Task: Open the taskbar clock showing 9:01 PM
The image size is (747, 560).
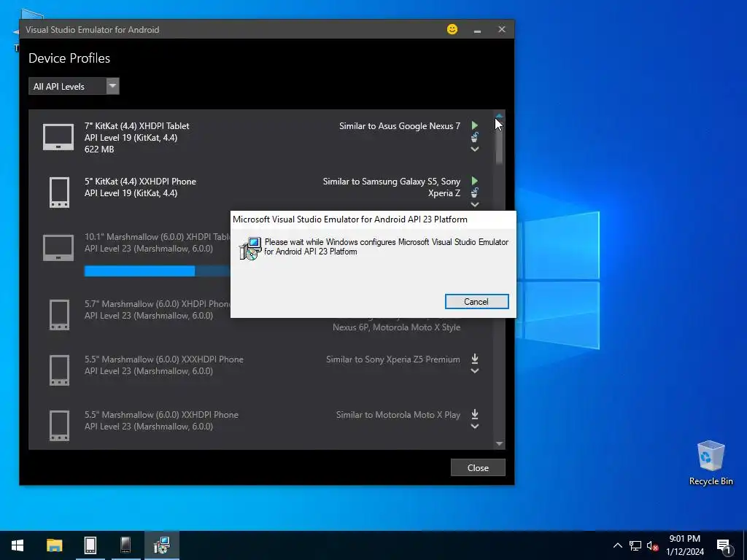Action: 684,545
